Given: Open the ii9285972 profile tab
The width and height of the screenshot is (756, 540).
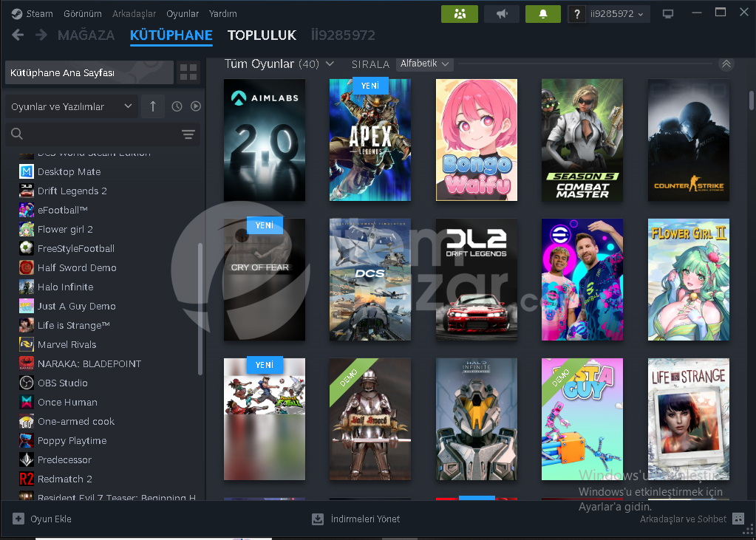Looking at the screenshot, I should 343,35.
